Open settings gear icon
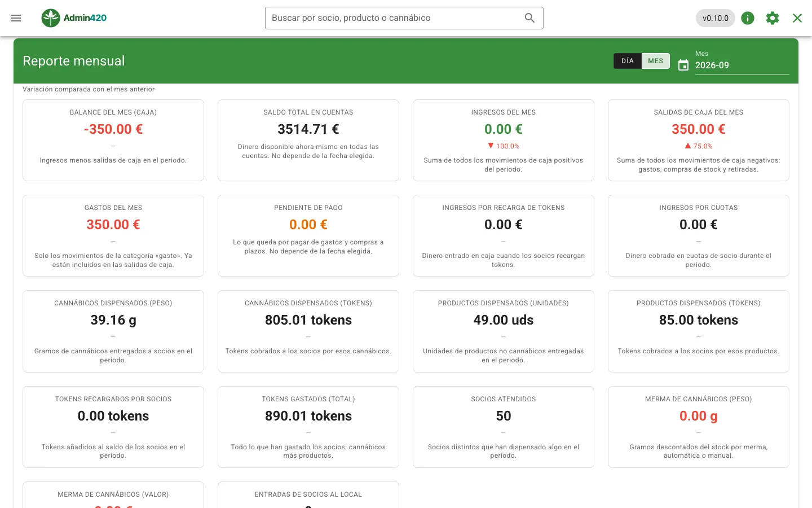Image resolution: width=812 pixels, height=508 pixels. [773, 18]
